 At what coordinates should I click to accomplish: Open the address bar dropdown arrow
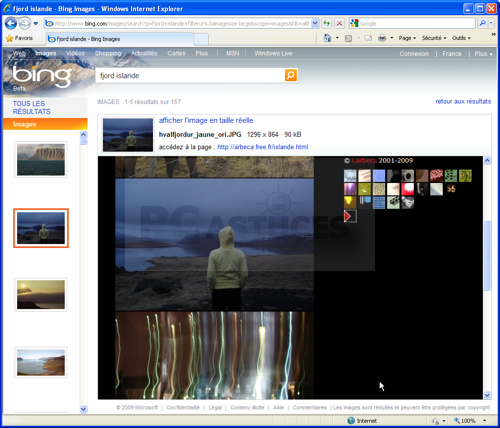pos(315,23)
